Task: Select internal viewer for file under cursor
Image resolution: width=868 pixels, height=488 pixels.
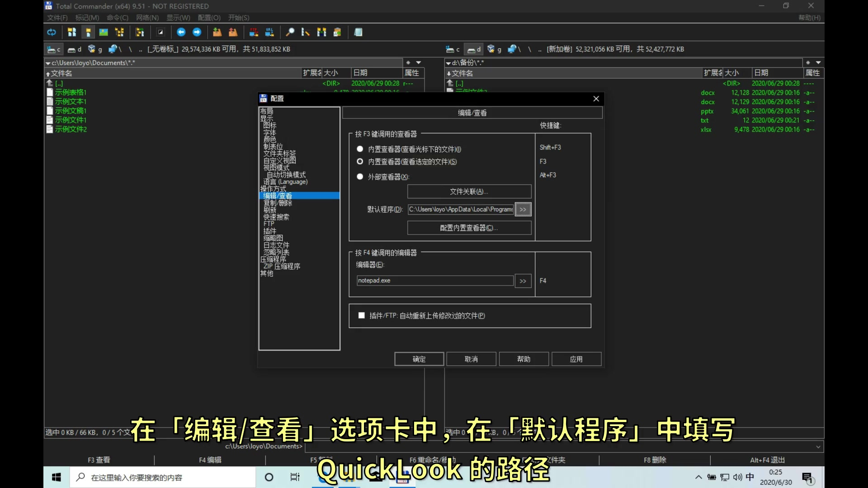Action: 360,149
